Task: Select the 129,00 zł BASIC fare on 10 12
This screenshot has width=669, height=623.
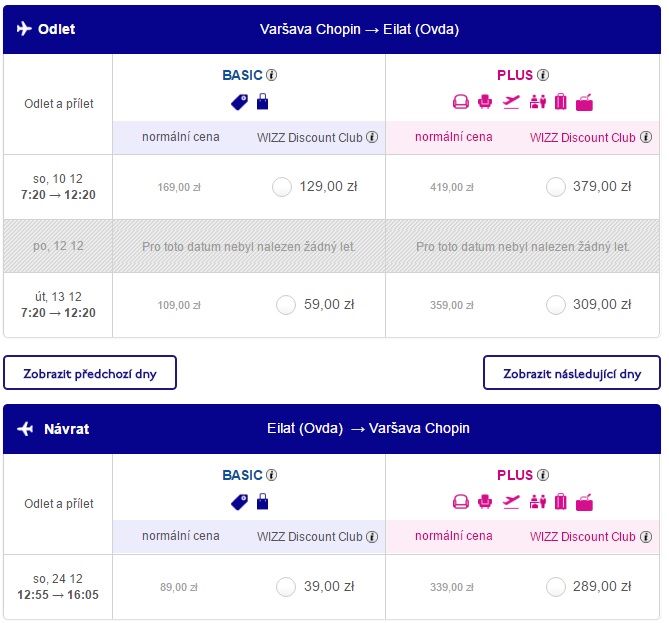Action: click(x=282, y=187)
